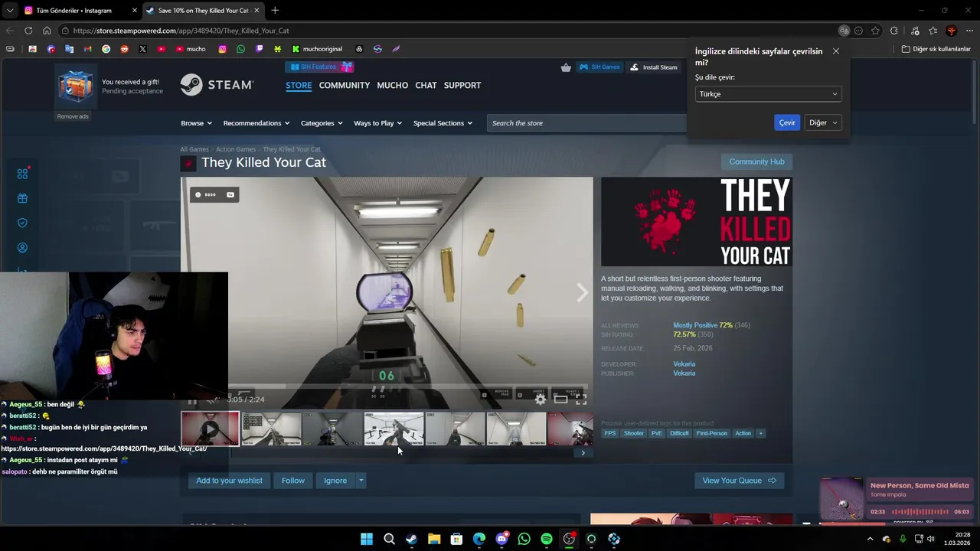Screen dimensions: 980x551
Task: Add page to favorites star
Action: pos(875,31)
